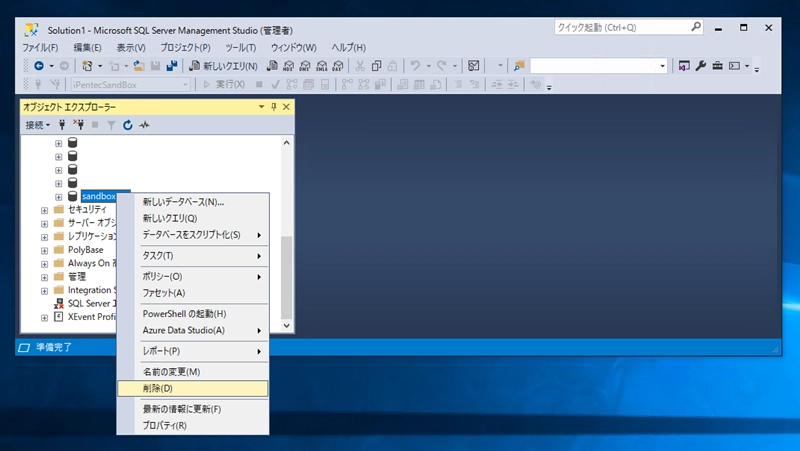Click the wrench properties icon
Viewport: 800px width, 451px height.
(701, 66)
